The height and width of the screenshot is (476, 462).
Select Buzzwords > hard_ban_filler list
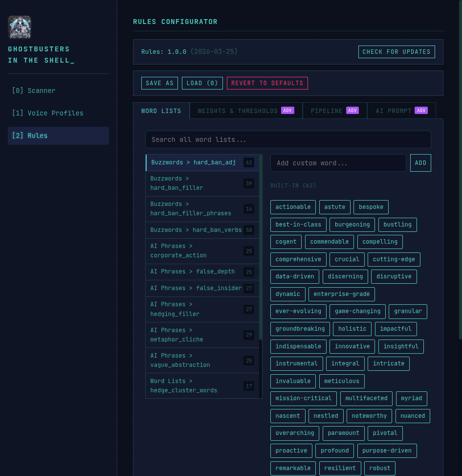point(202,183)
